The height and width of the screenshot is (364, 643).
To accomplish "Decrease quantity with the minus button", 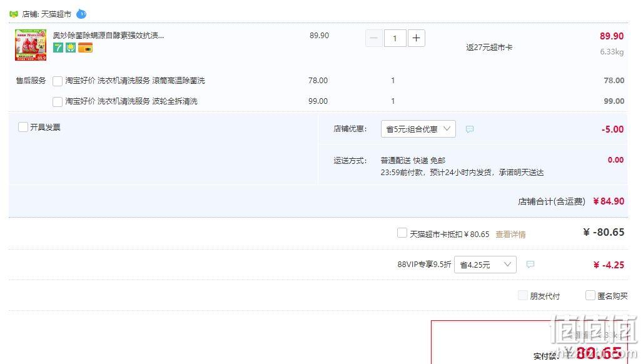I will 373,38.
